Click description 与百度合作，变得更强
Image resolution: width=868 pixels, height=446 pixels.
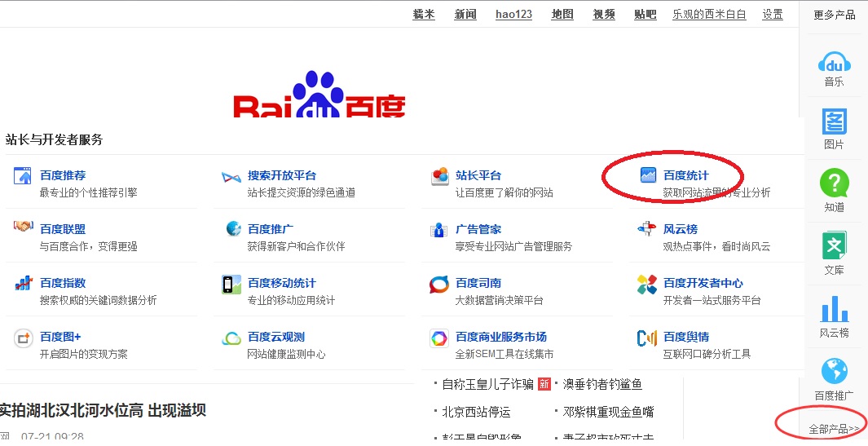[x=89, y=246]
